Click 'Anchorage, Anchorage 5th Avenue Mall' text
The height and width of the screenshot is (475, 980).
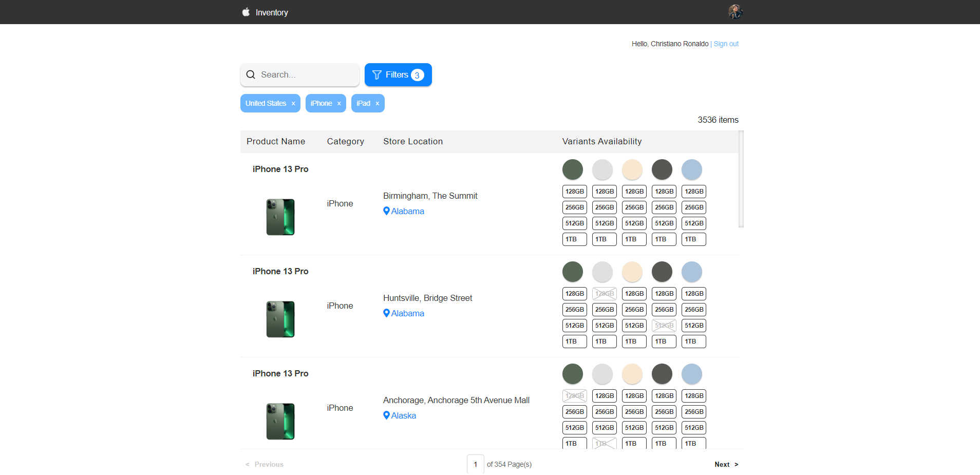click(456, 400)
